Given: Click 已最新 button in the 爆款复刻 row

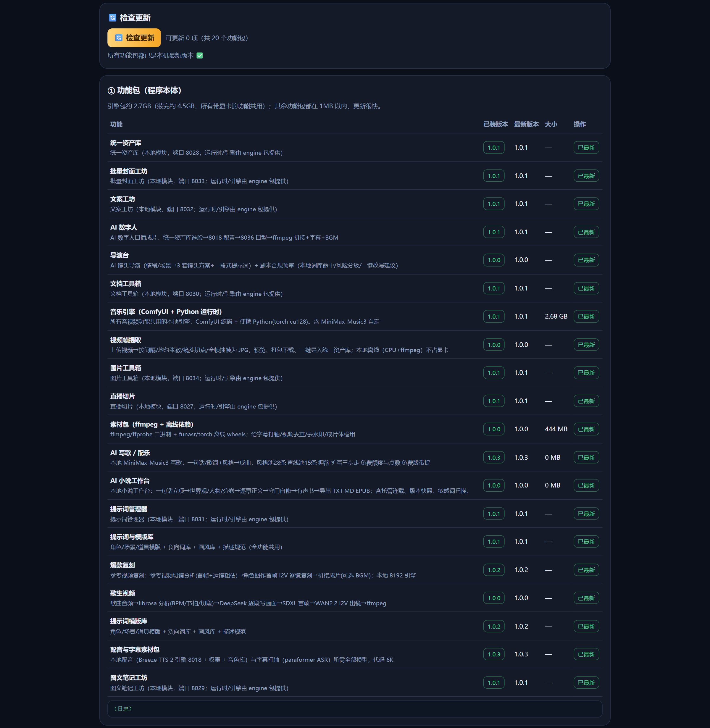Looking at the screenshot, I should tap(586, 570).
